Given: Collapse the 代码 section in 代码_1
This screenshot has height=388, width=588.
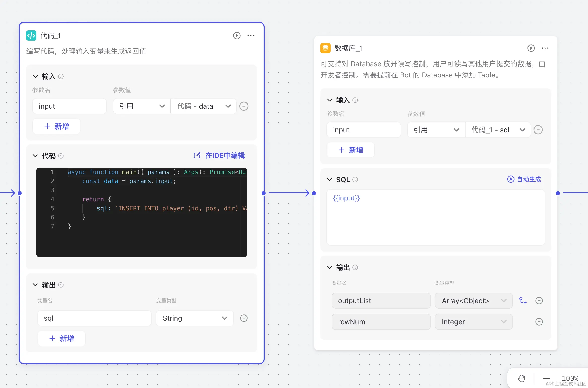Looking at the screenshot, I should click(35, 156).
